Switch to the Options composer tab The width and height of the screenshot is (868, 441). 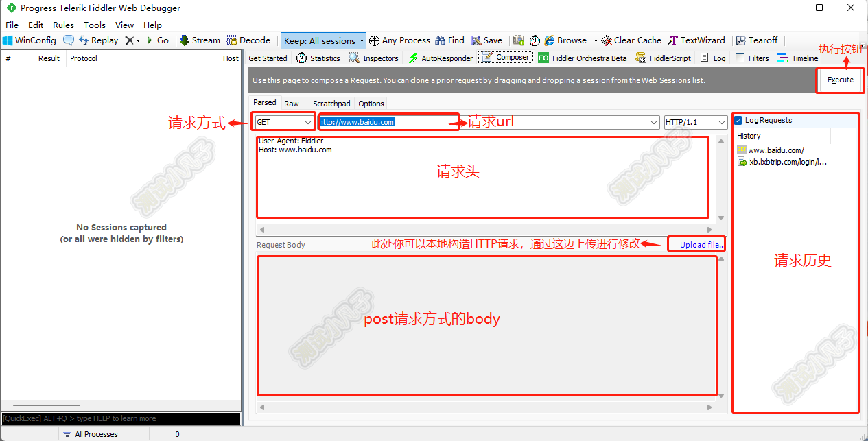[371, 104]
